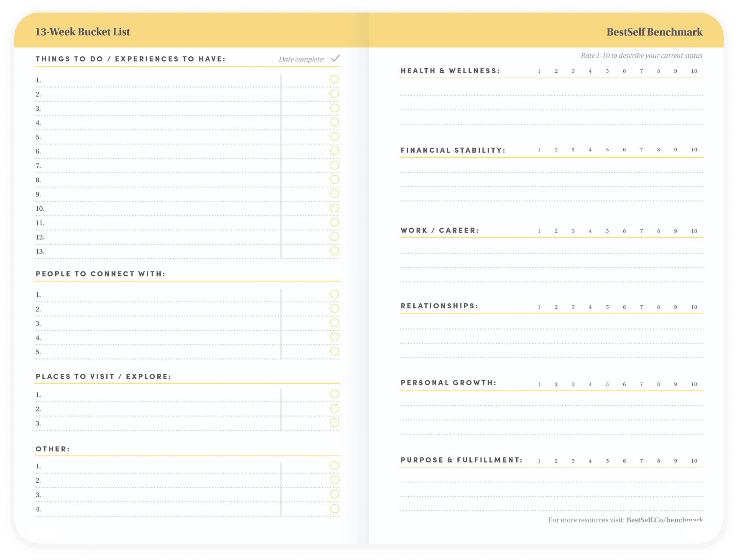Click the People To Connect With heading
This screenshot has width=738, height=560.
point(100,274)
